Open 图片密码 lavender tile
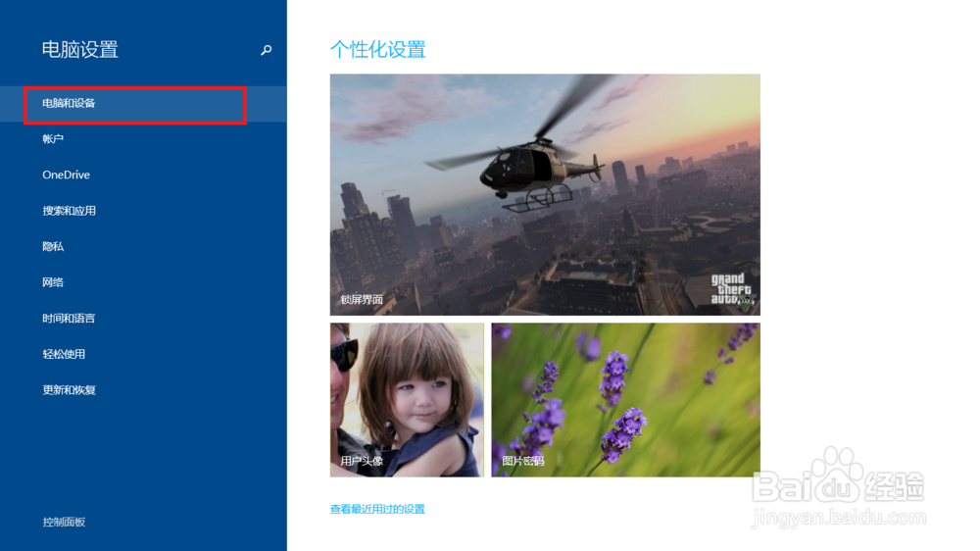 click(x=625, y=400)
